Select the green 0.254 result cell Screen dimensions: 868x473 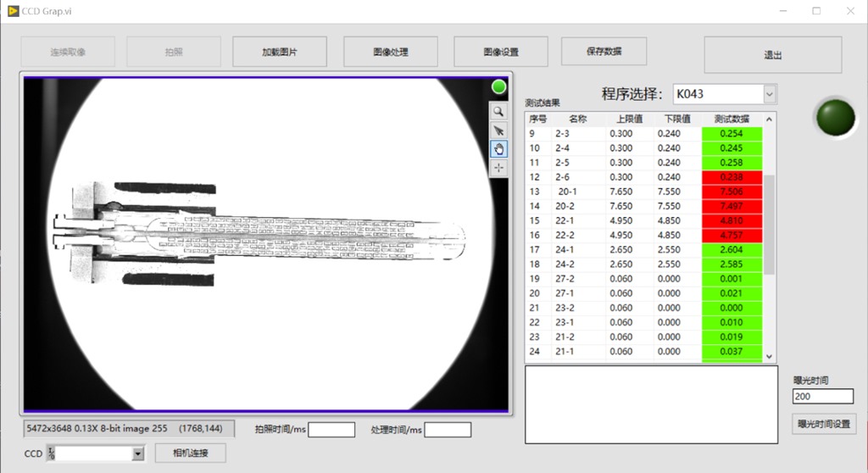coord(732,133)
